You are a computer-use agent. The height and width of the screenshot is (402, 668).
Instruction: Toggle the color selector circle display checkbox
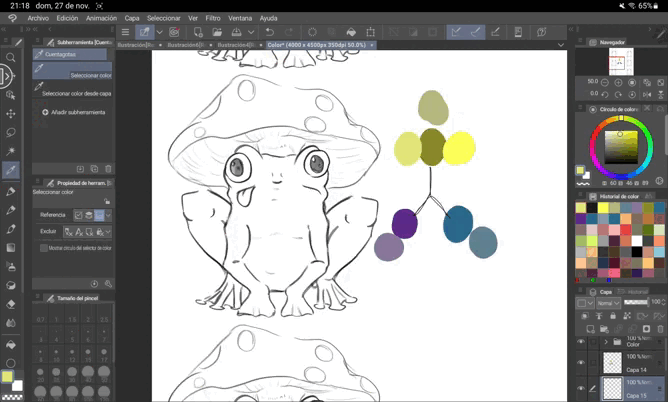[x=44, y=248]
